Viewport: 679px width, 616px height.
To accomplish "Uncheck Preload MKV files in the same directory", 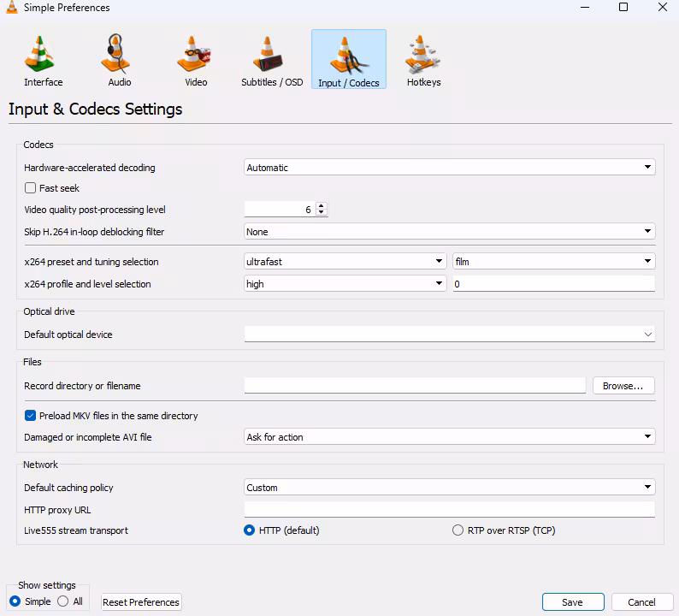I will tap(30, 416).
